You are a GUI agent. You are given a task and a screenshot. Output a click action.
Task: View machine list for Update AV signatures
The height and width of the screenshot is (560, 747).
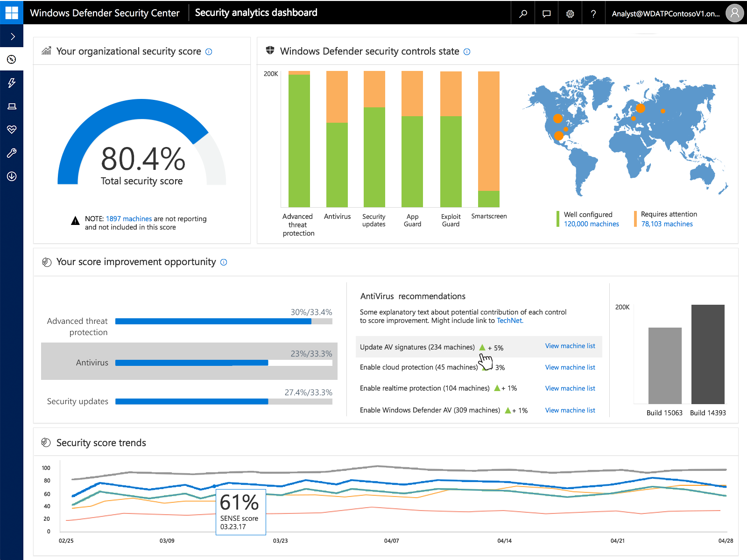570,346
